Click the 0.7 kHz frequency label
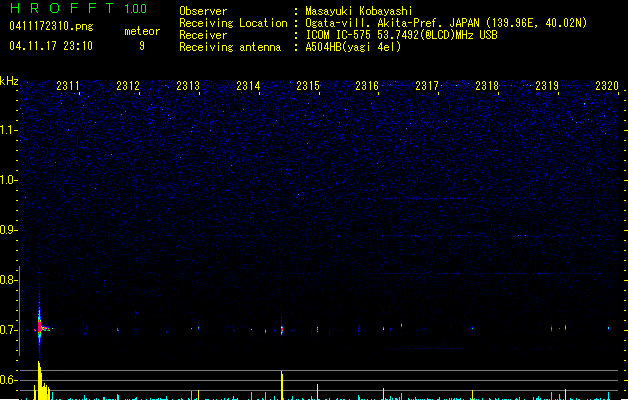629x400 pixels. pyautogui.click(x=7, y=330)
